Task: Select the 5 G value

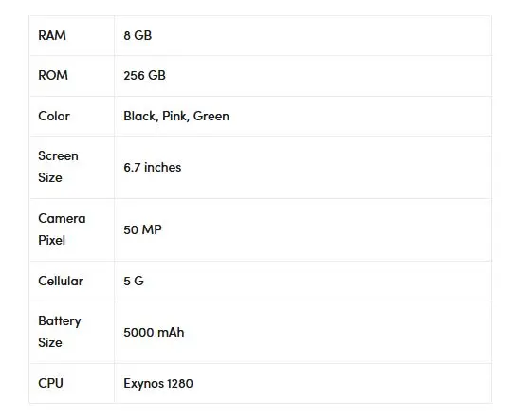Action: pyautogui.click(x=134, y=281)
